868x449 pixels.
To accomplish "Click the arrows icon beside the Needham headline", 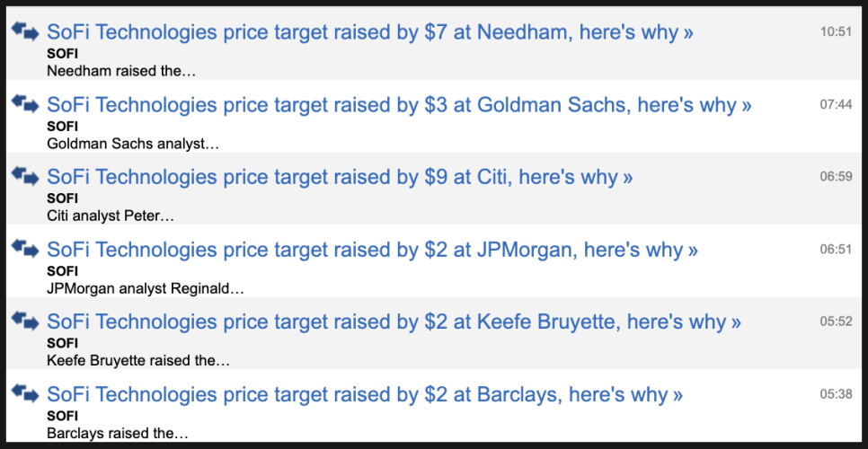I will (25, 31).
